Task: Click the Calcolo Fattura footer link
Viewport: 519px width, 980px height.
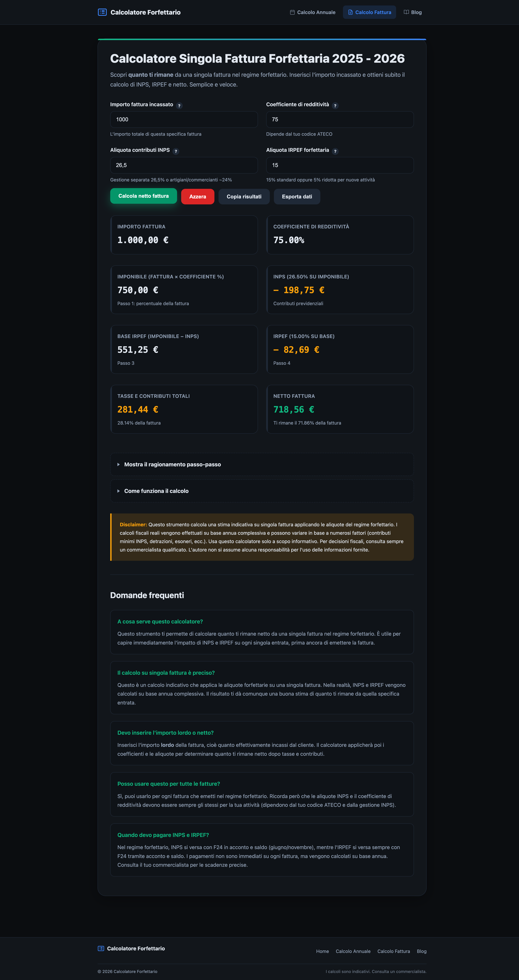Action: coord(394,951)
